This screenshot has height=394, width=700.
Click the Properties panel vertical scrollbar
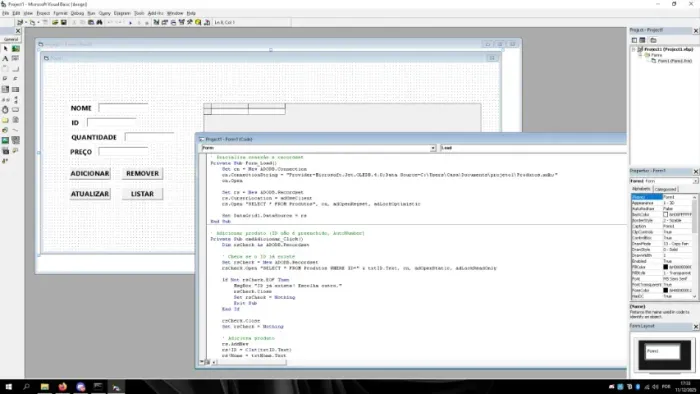(695, 247)
